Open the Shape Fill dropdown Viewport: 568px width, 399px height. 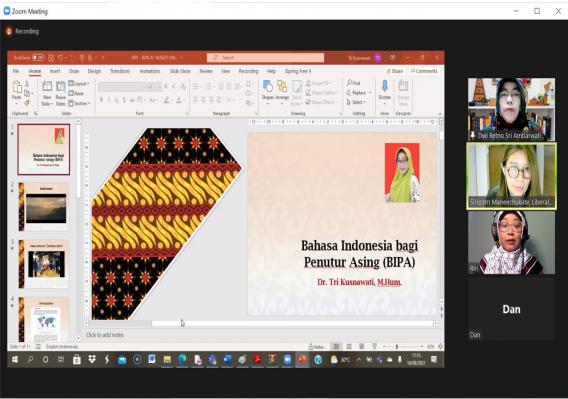click(318, 83)
